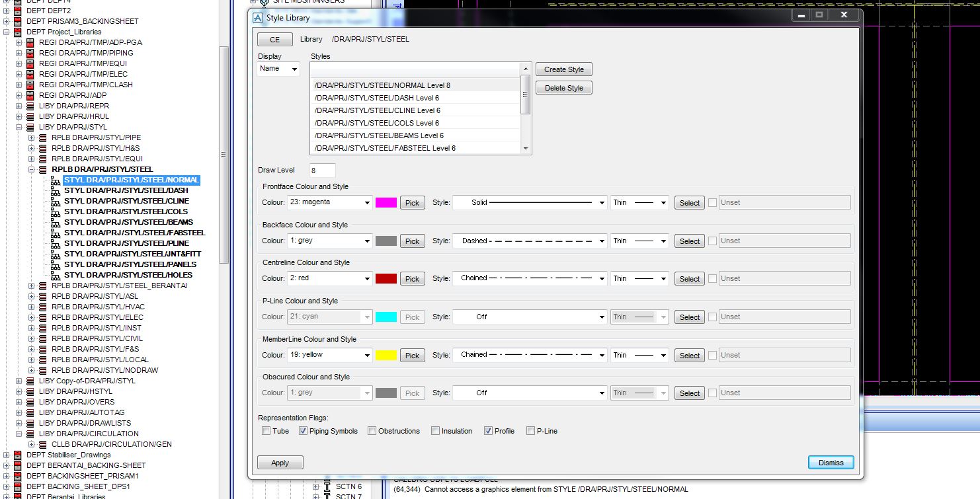Tick the Unset checkbox in MemberLine row
980x499 pixels.
point(712,355)
